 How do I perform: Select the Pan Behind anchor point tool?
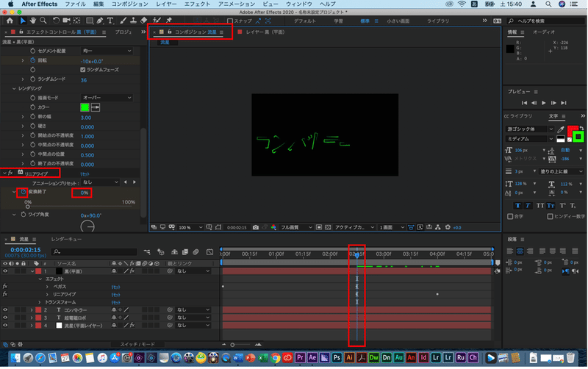(x=77, y=21)
